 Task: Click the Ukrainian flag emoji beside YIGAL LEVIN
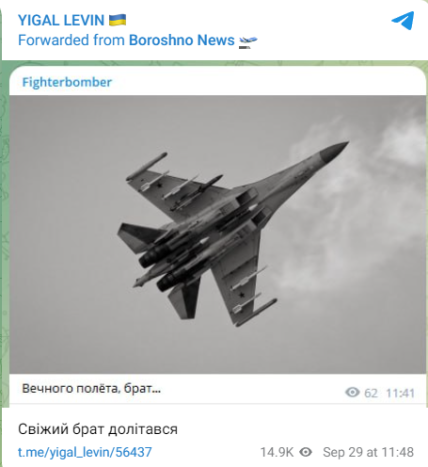[x=117, y=20]
